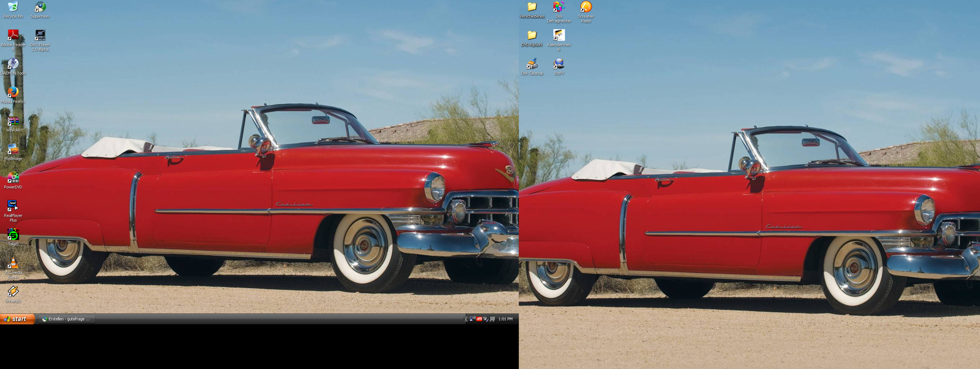This screenshot has height=369, width=980.
Task: Select the Disk Defragmenter shortcut
Action: (559, 12)
